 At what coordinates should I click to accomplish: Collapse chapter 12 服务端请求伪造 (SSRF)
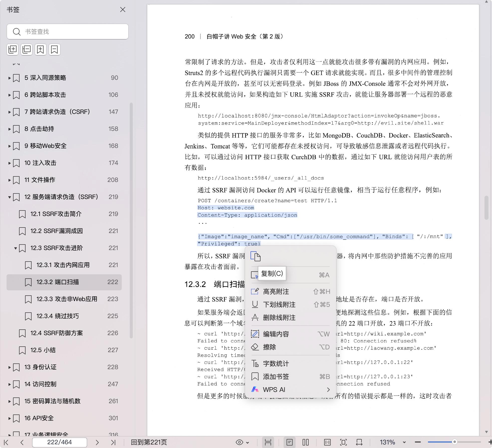(10, 197)
